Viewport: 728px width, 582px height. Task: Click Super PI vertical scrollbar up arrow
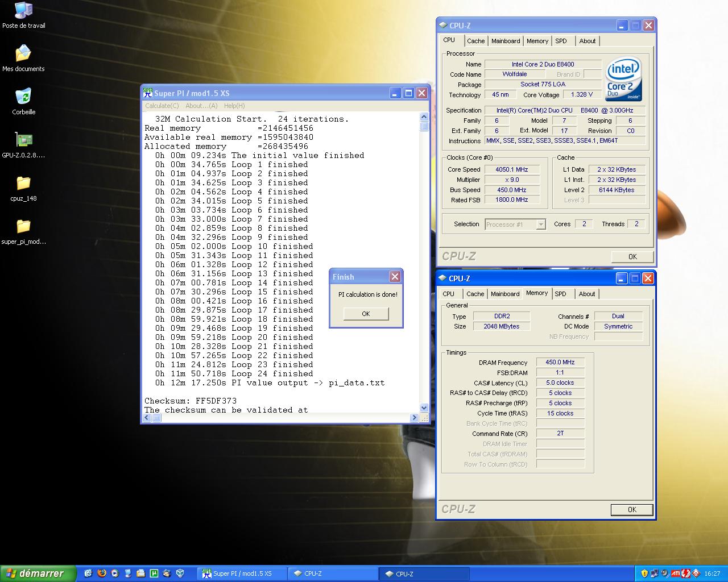click(424, 117)
